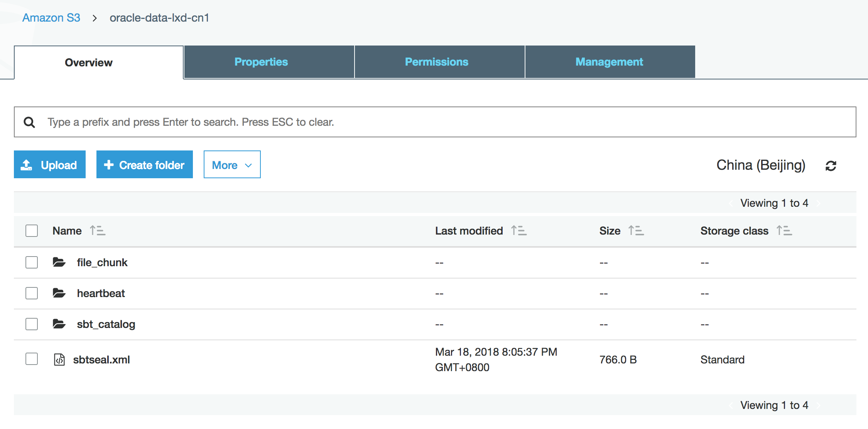Click the heartbeat folder icon
The image size is (868, 429).
point(59,293)
